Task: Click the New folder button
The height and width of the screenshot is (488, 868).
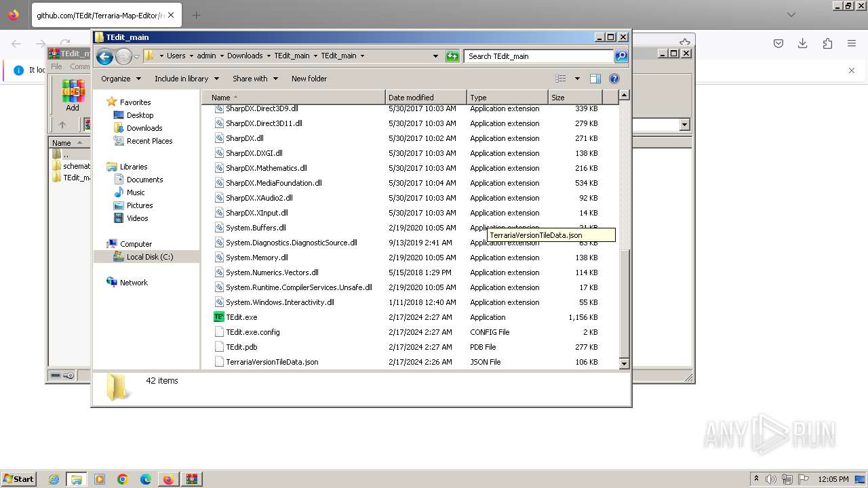Action: 309,79
